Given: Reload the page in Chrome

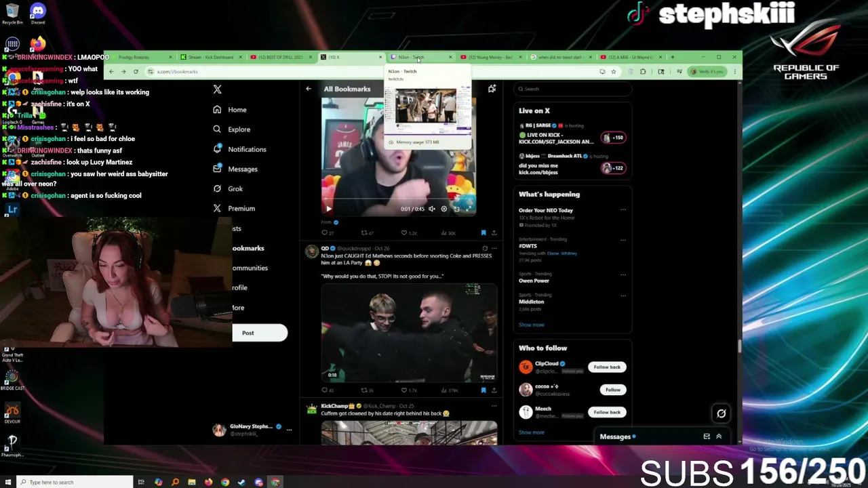Looking at the screenshot, I should pos(136,71).
